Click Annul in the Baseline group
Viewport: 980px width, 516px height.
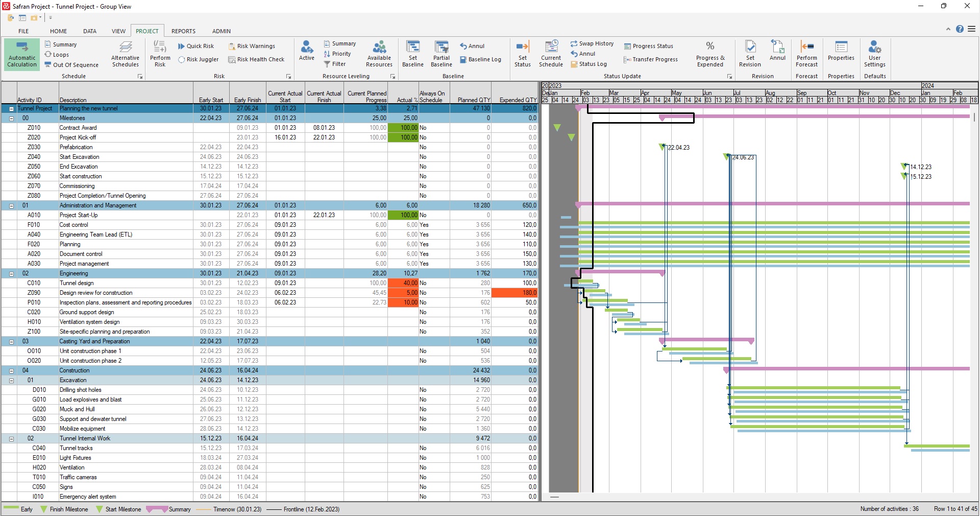pos(472,46)
